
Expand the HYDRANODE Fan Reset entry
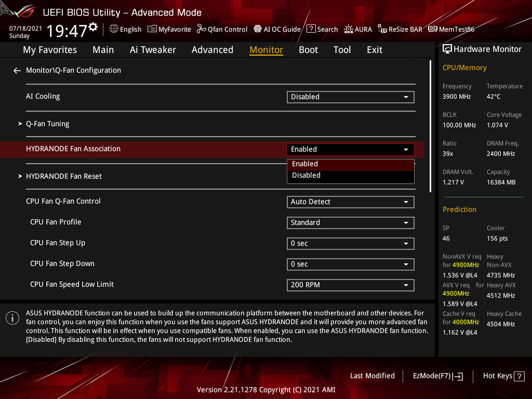64,176
